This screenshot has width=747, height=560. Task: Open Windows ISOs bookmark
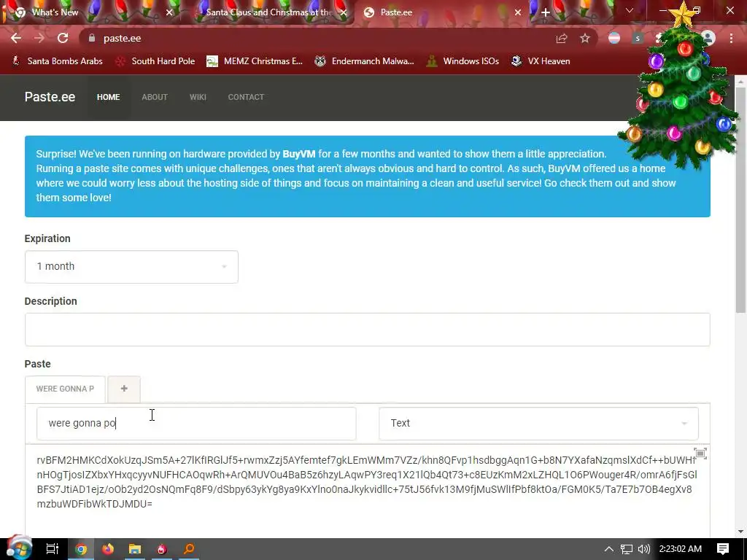462,61
